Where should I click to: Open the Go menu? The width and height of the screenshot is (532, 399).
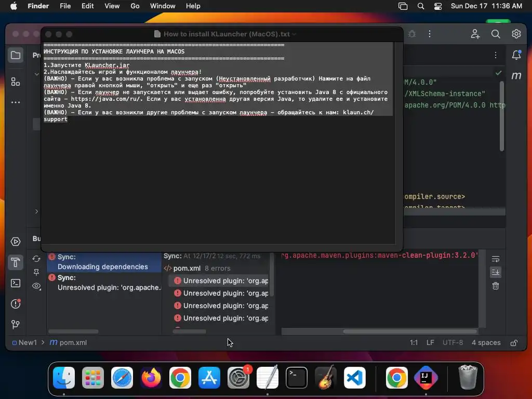pyautogui.click(x=135, y=6)
